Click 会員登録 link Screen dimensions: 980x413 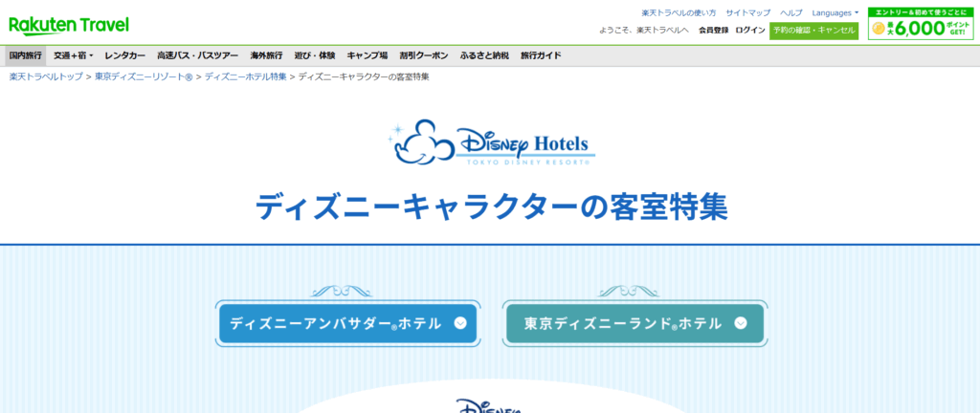pyautogui.click(x=713, y=30)
